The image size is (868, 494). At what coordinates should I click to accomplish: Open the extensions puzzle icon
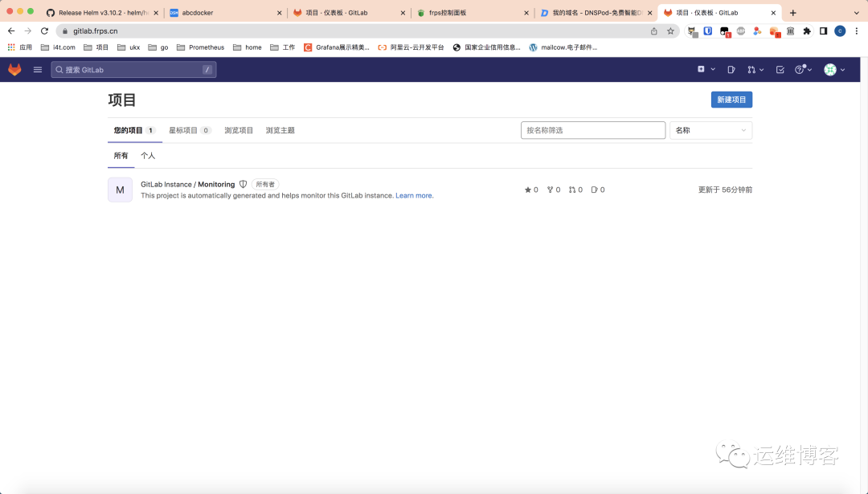[x=807, y=31]
